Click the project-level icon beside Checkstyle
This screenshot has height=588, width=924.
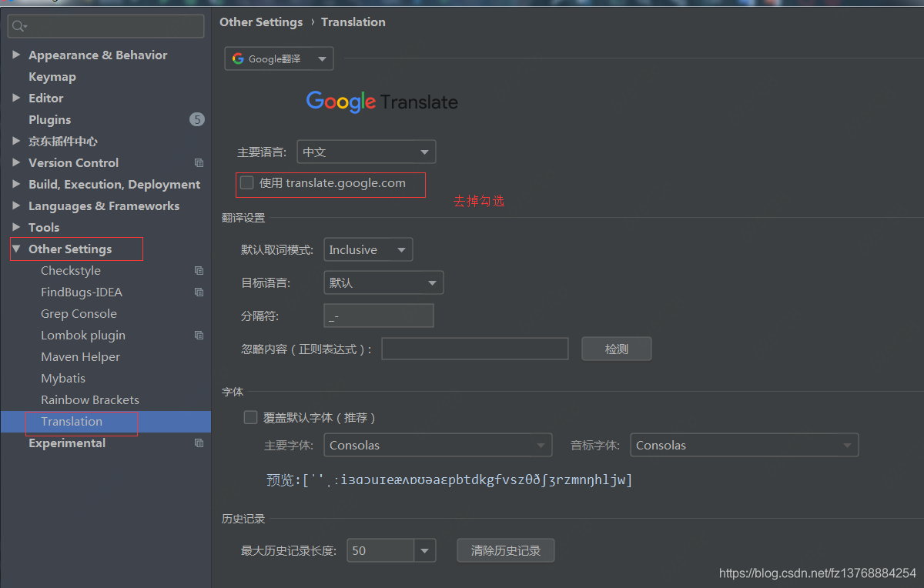coord(199,271)
